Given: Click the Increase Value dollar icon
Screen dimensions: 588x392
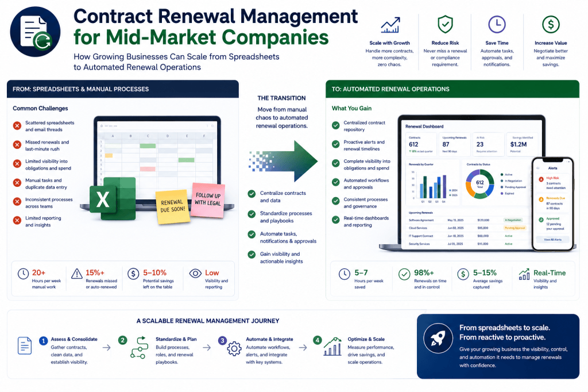Looking at the screenshot, I should [x=551, y=24].
